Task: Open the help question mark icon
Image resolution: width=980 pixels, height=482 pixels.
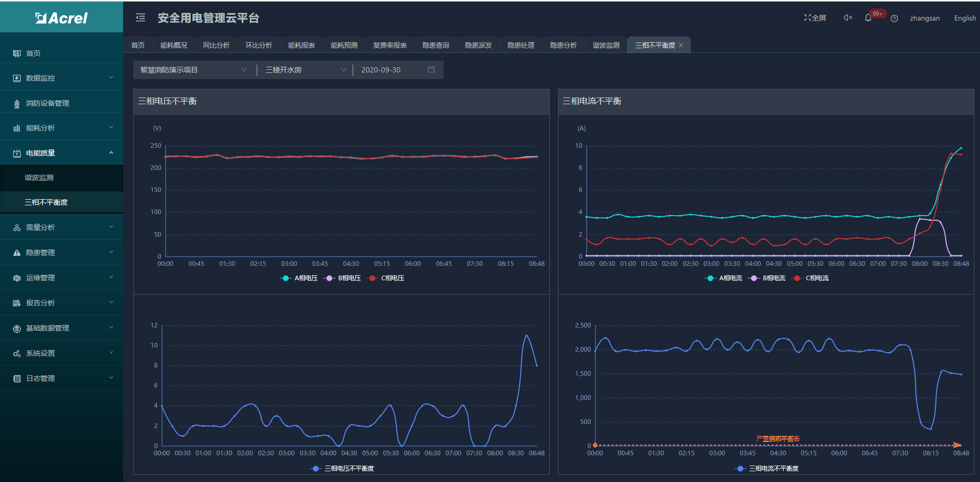Action: coord(894,18)
